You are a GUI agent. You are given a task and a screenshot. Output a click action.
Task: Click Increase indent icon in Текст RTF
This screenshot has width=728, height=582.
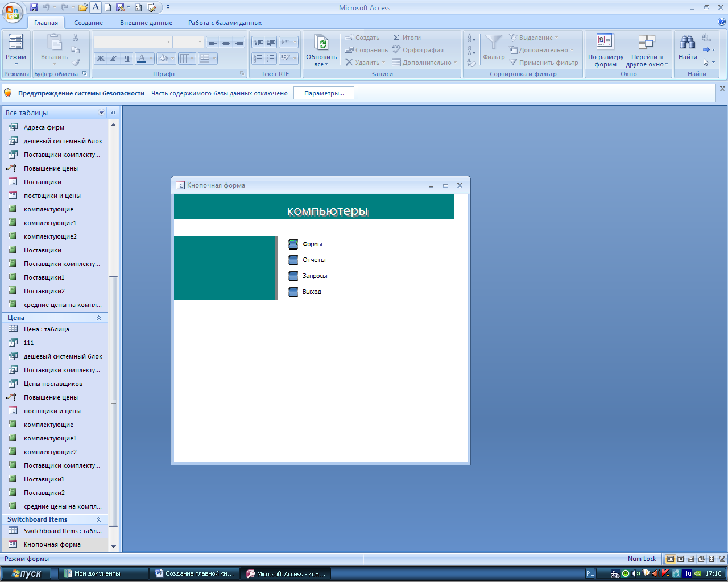point(271,42)
